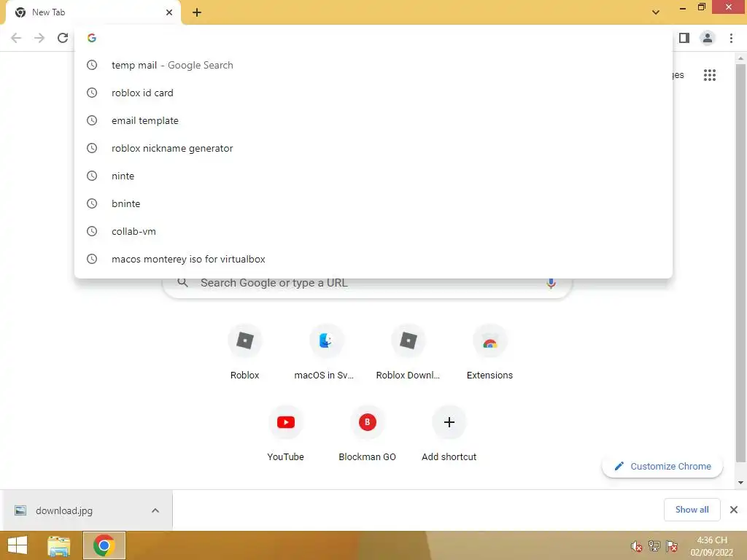Open the Roblox shortcut tile
The width and height of the screenshot is (747, 560).
click(245, 352)
